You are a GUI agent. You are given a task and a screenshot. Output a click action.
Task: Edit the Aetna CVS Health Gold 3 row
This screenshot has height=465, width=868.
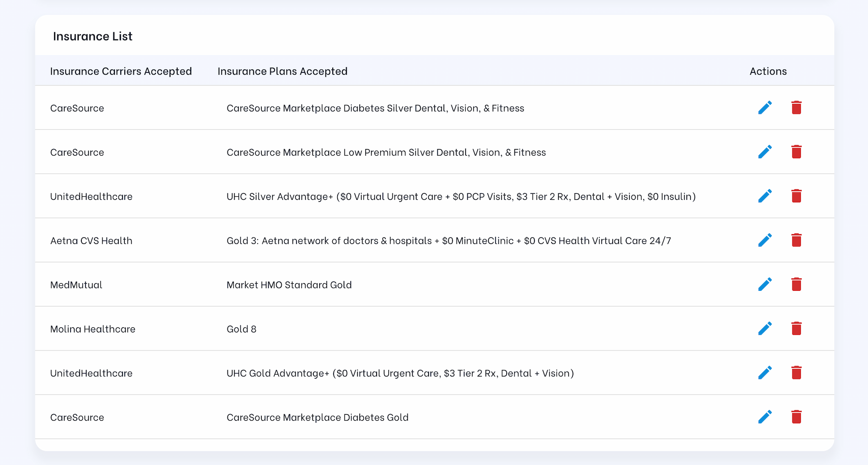point(765,240)
